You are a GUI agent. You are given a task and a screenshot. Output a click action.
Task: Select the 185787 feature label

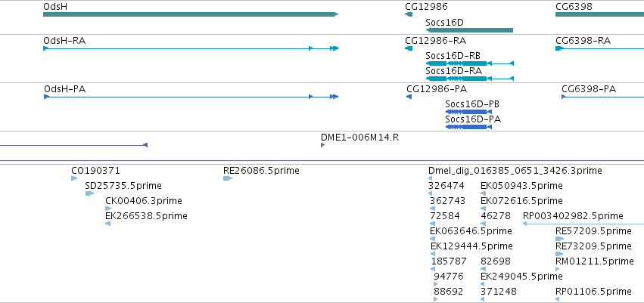(x=449, y=261)
